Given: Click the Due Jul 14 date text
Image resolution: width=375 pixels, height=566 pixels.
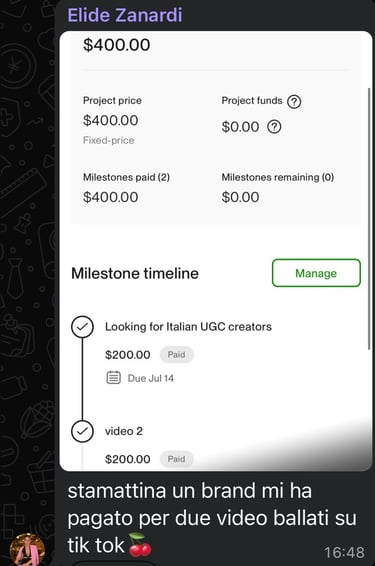Looking at the screenshot, I should point(151,378).
